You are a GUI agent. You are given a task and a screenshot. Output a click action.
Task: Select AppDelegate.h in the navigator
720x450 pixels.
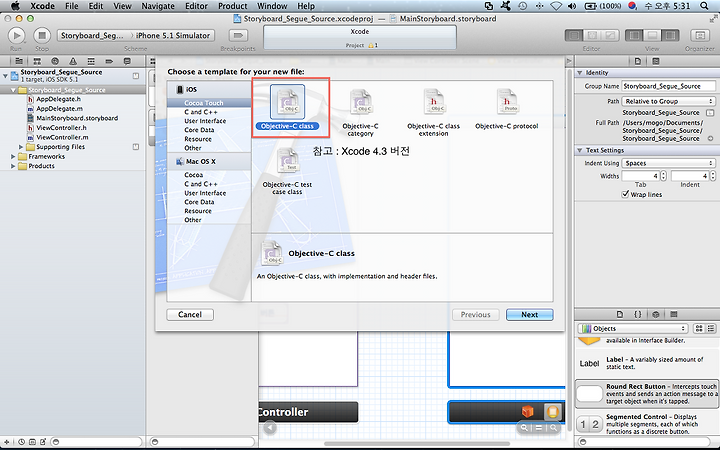tap(58, 99)
